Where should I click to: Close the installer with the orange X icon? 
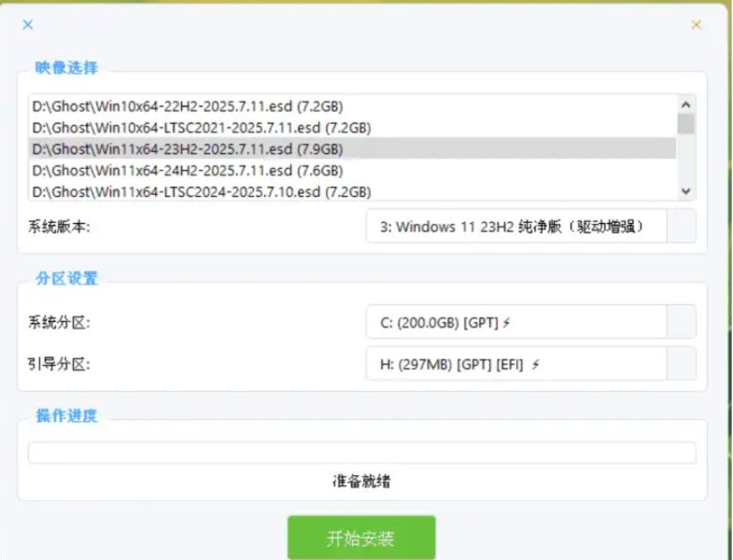[696, 24]
